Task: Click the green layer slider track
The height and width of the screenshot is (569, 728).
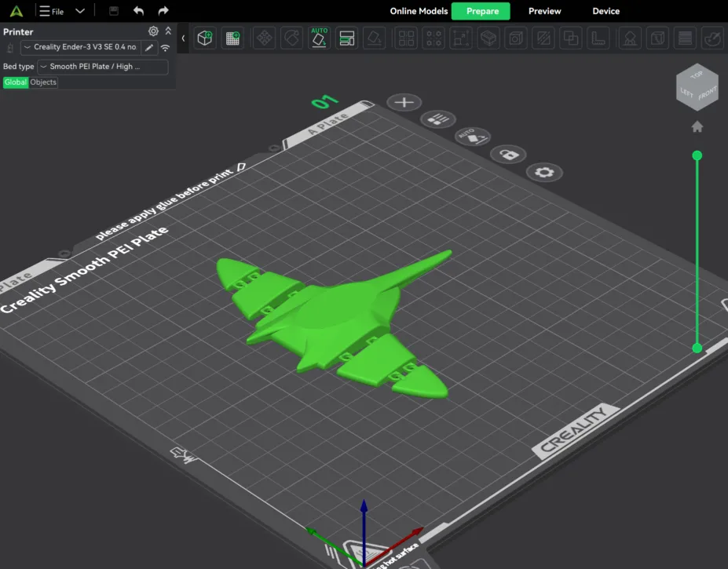Action: [x=697, y=252]
